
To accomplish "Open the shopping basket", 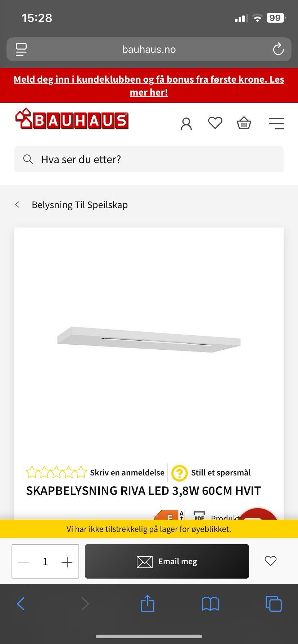I will [x=244, y=123].
